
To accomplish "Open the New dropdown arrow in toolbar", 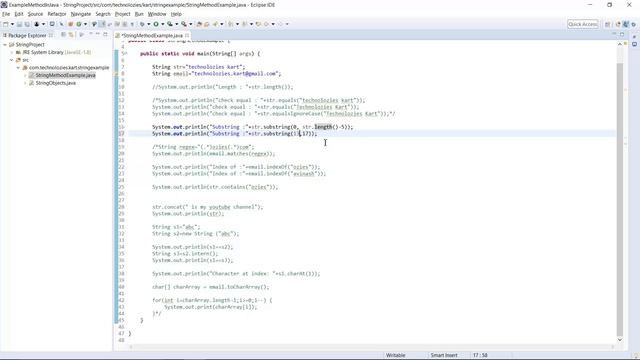I will point(12,24).
